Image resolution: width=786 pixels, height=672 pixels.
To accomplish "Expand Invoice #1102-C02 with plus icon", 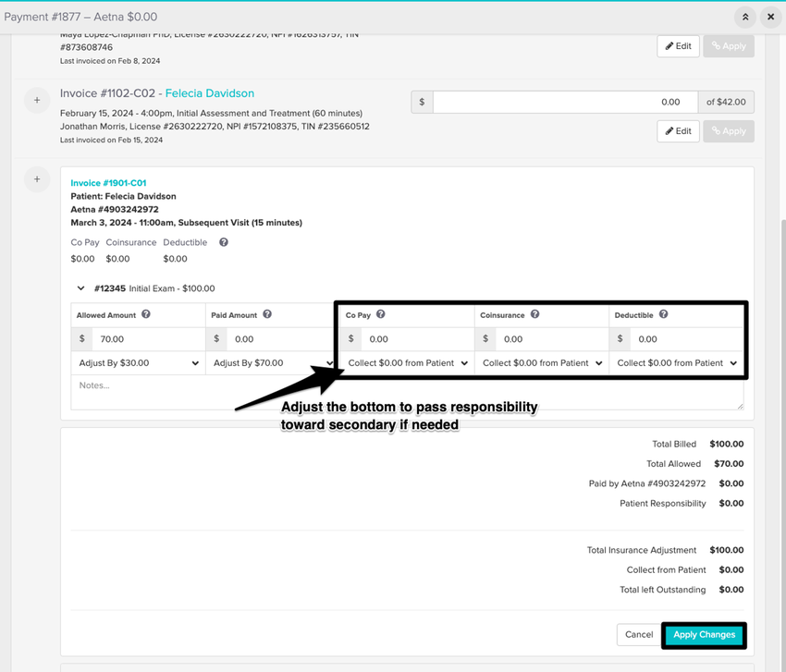I will [37, 100].
